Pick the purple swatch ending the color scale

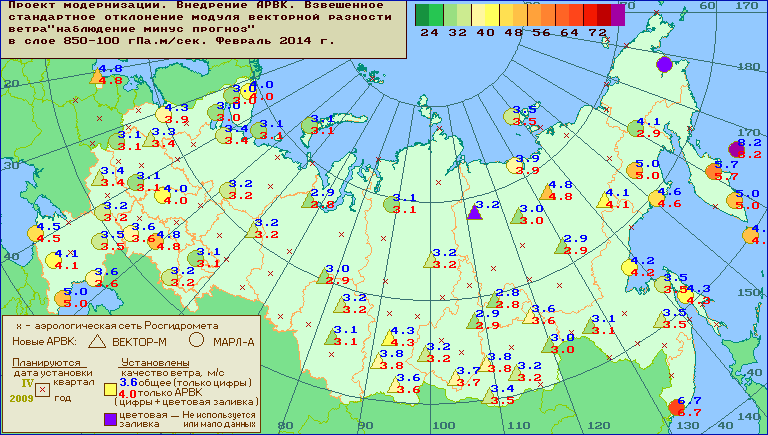pos(618,15)
